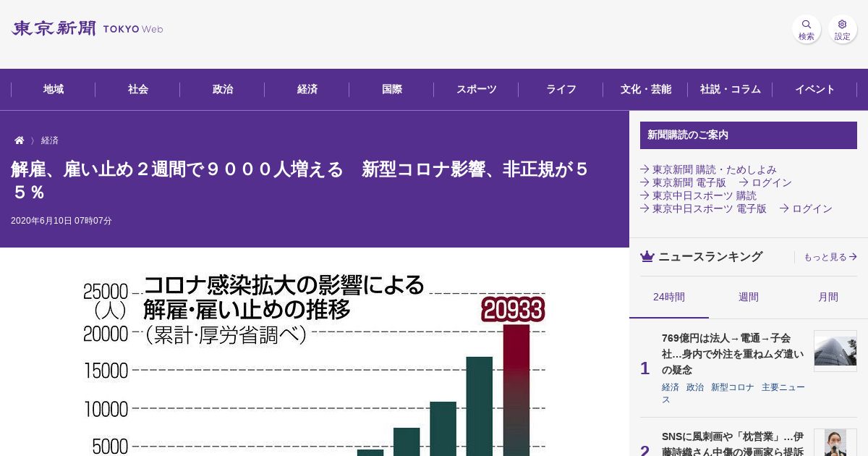
Task: Click ログイン next to 東京中日スポーツ 電子版
Action: (x=806, y=208)
